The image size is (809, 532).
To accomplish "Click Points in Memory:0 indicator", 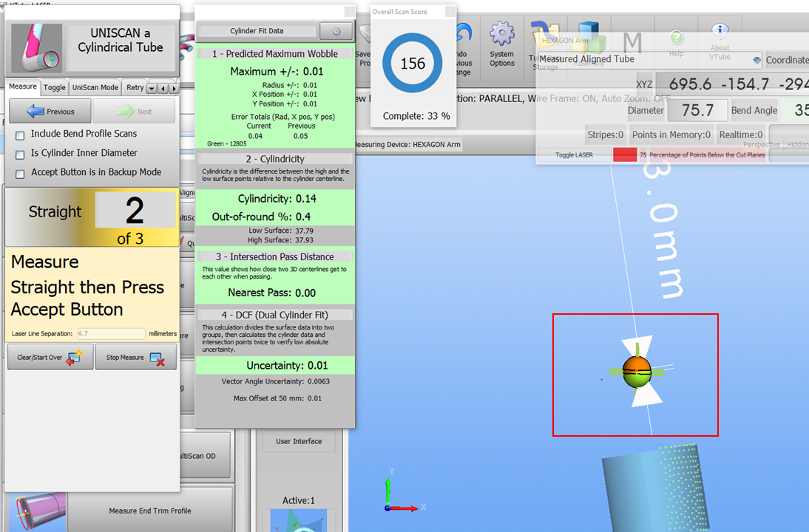I will [x=671, y=135].
